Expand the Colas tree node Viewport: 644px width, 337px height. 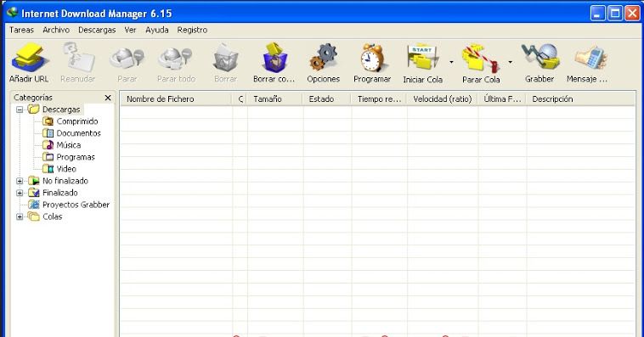point(20,216)
